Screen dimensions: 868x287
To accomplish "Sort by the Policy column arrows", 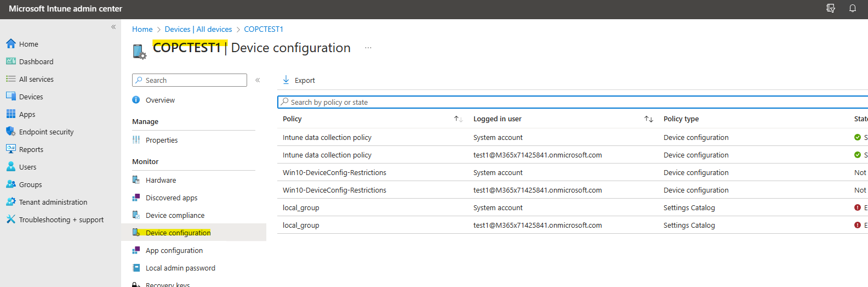I will coord(458,119).
